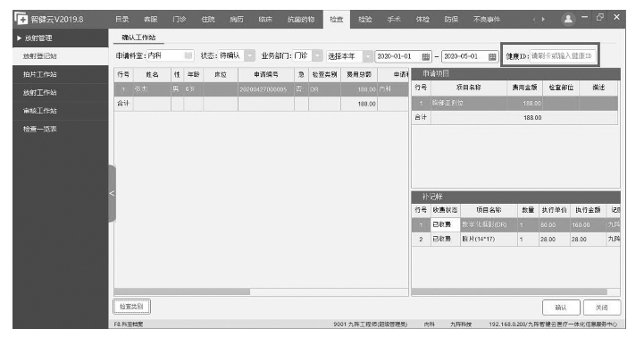644x337 pixels.
Task: Open 放射工作站 in sidebar
Action: (x=61, y=92)
